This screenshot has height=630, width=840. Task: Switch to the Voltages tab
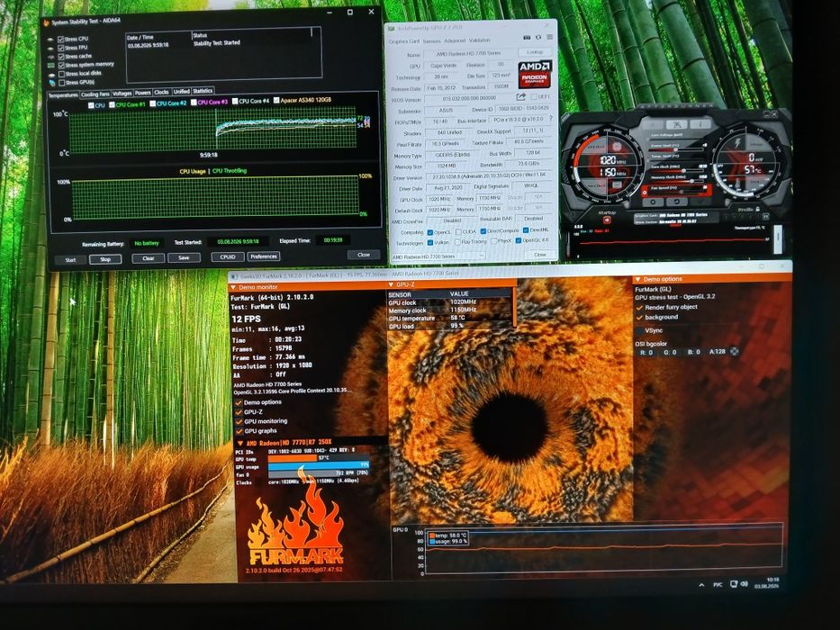coord(122,94)
